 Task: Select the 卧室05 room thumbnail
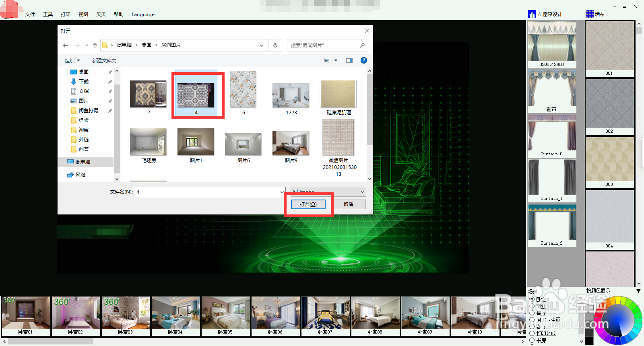point(226,316)
